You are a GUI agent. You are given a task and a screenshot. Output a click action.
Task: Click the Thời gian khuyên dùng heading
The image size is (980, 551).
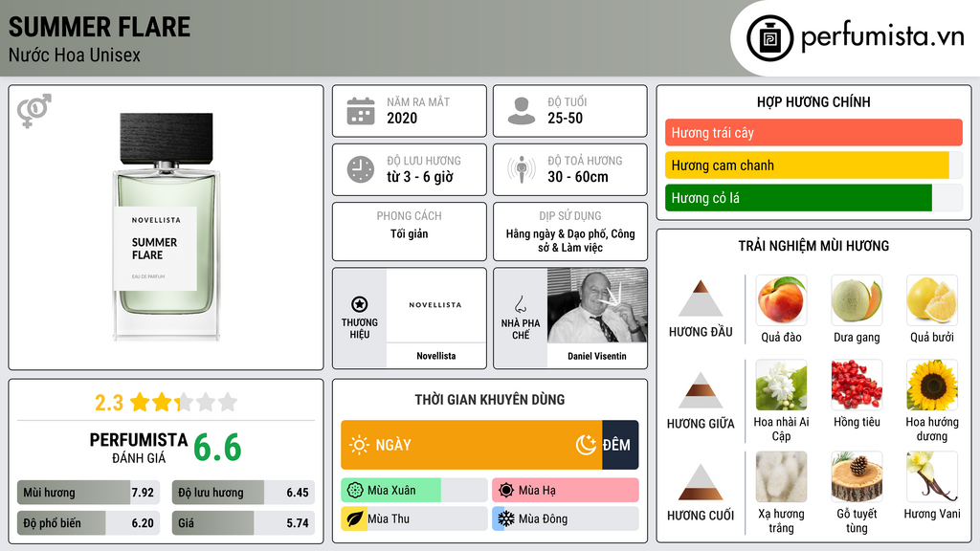tap(490, 400)
